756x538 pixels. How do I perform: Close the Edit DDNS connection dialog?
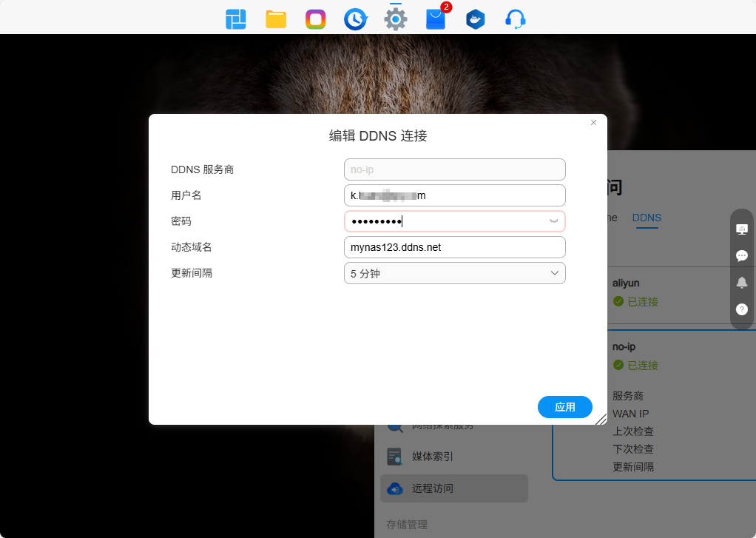pyautogui.click(x=593, y=123)
